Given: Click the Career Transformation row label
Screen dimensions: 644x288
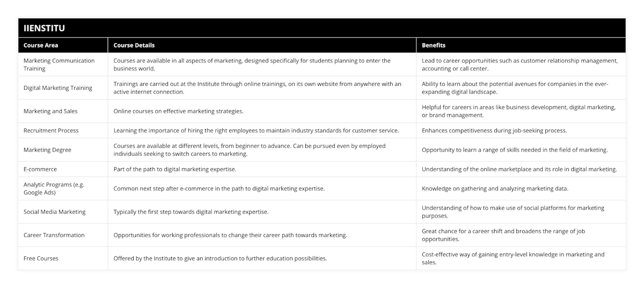Looking at the screenshot, I should click(54, 235).
